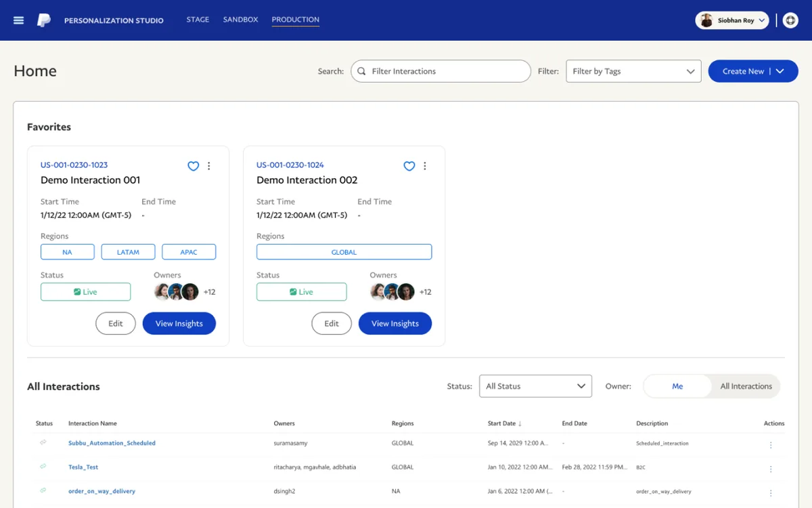Switch owner toggle to All Interactions
Screen dimensions: 812x508
[746, 386]
